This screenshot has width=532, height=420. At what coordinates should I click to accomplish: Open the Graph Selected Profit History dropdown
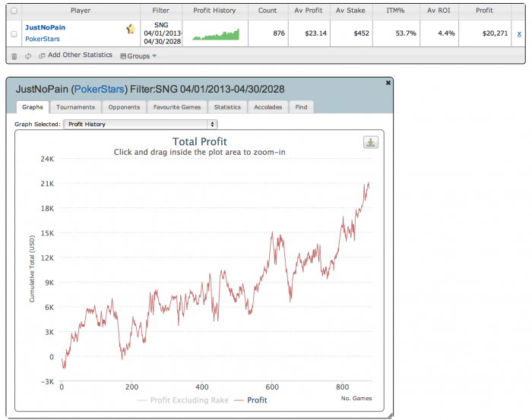pyautogui.click(x=141, y=125)
